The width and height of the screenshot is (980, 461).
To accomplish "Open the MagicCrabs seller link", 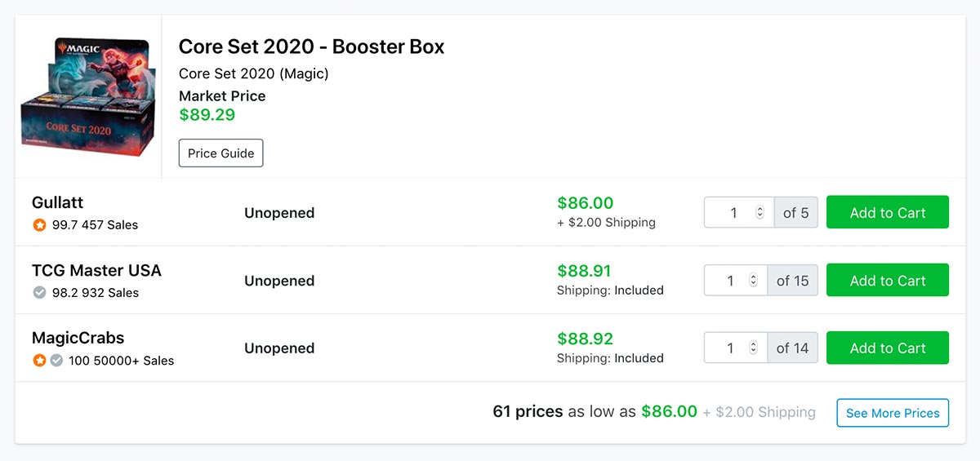I will [78, 338].
